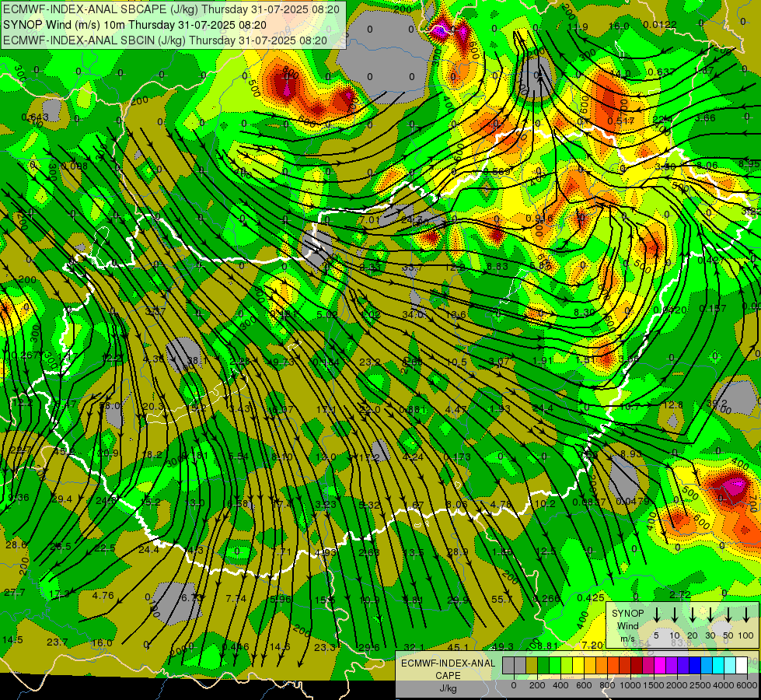Click the 0.881 value on the map
761x700 pixels.
(x=413, y=410)
